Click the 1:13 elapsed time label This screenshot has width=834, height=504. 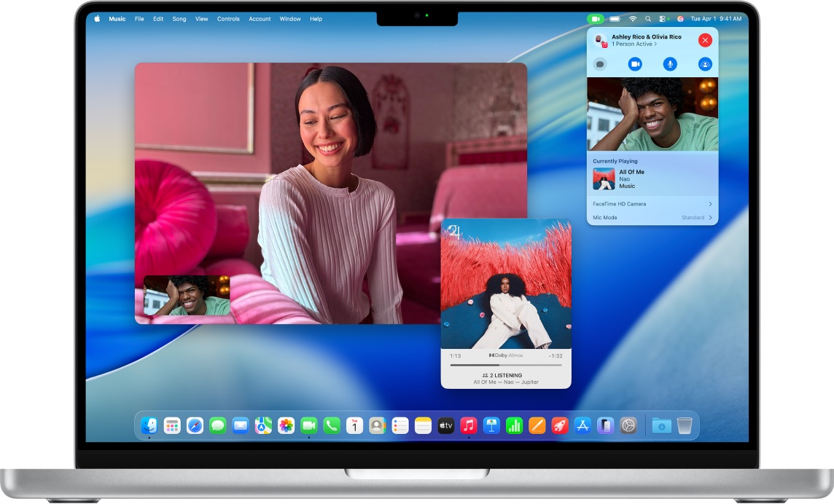tap(456, 355)
